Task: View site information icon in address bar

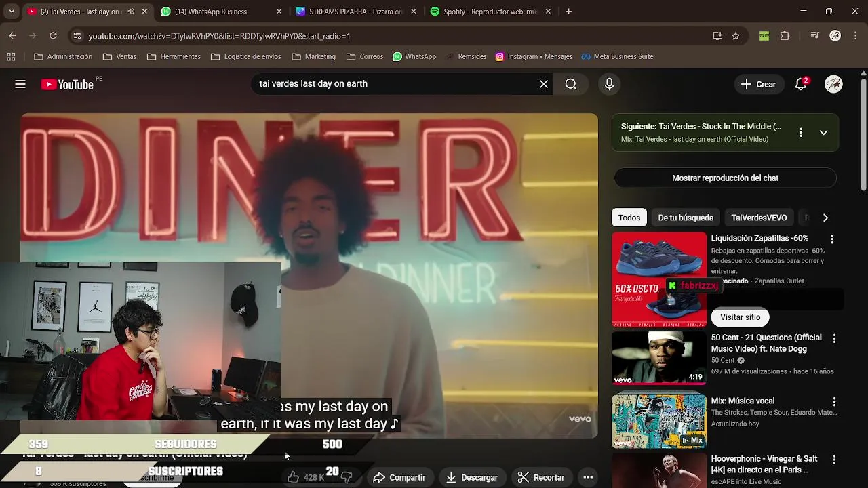Action: [x=77, y=36]
